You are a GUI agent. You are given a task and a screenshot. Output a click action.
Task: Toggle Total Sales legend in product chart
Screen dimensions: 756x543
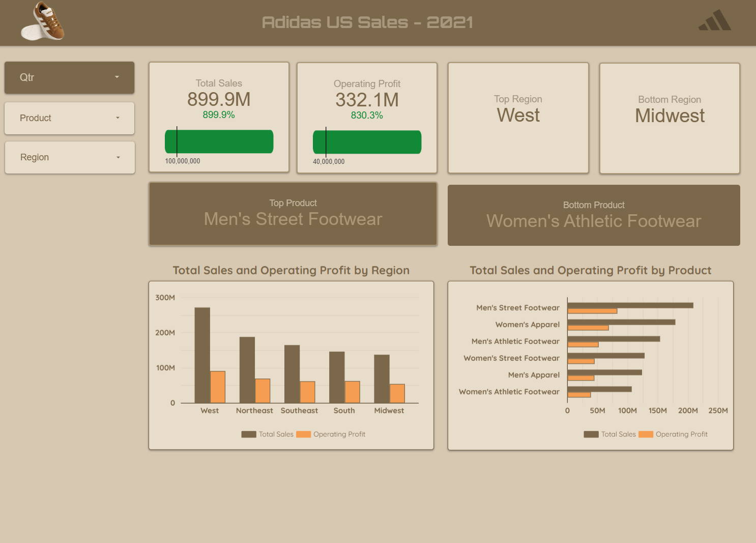pos(610,434)
